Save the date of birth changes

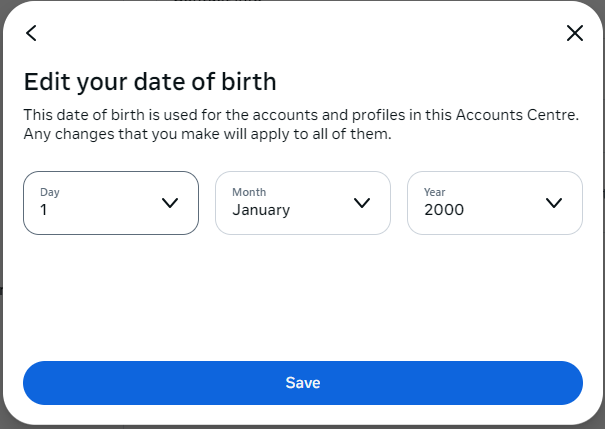tap(302, 383)
